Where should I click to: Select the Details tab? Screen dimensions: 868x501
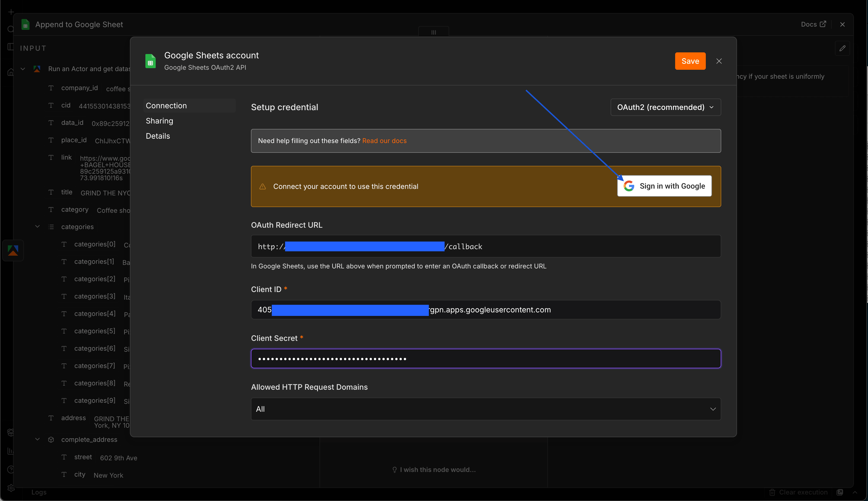[158, 136]
